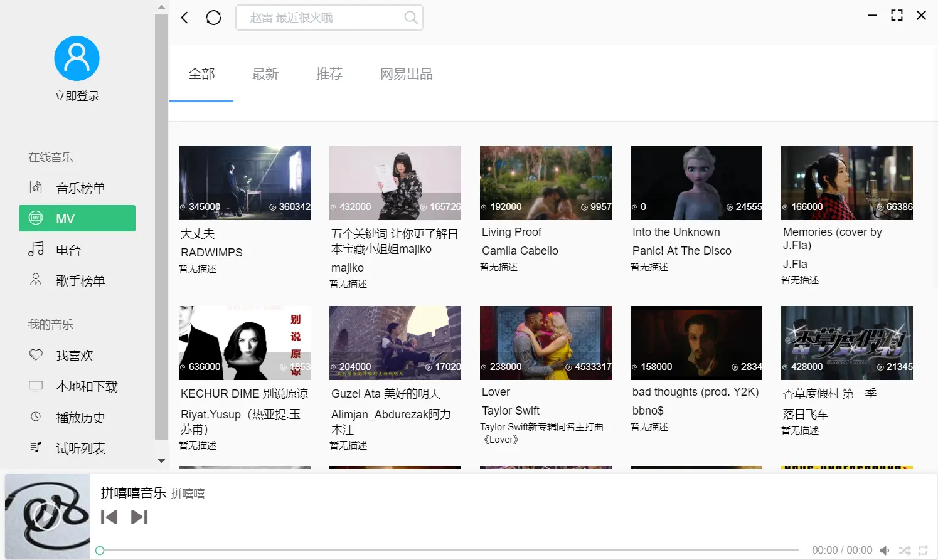Viewport: 938px width, 560px height.
Task: Click artist name RADWIMPS
Action: [x=211, y=253]
